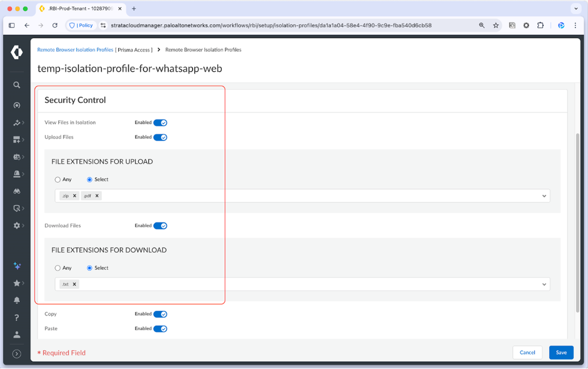Click the Remote Browser Isolation Profiles breadcrumb link
Screen dimensions: 588x369
[75, 50]
